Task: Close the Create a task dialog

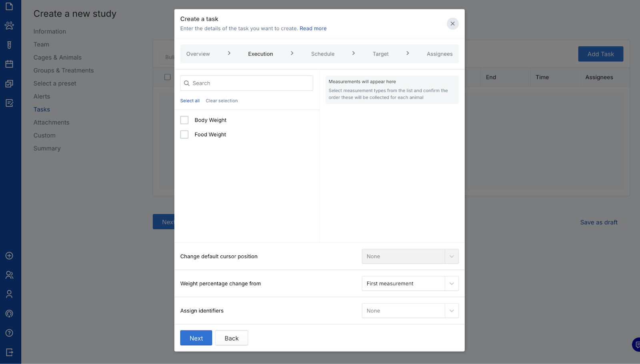Action: click(x=452, y=24)
